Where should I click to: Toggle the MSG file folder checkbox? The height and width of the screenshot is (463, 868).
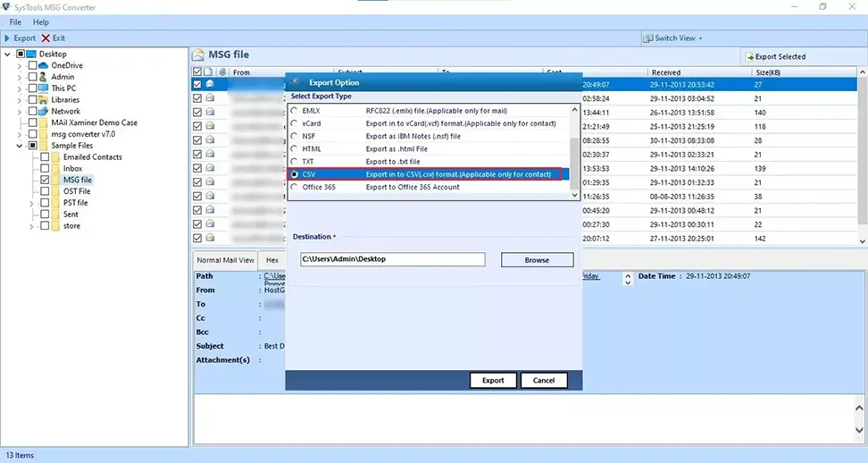(x=45, y=180)
